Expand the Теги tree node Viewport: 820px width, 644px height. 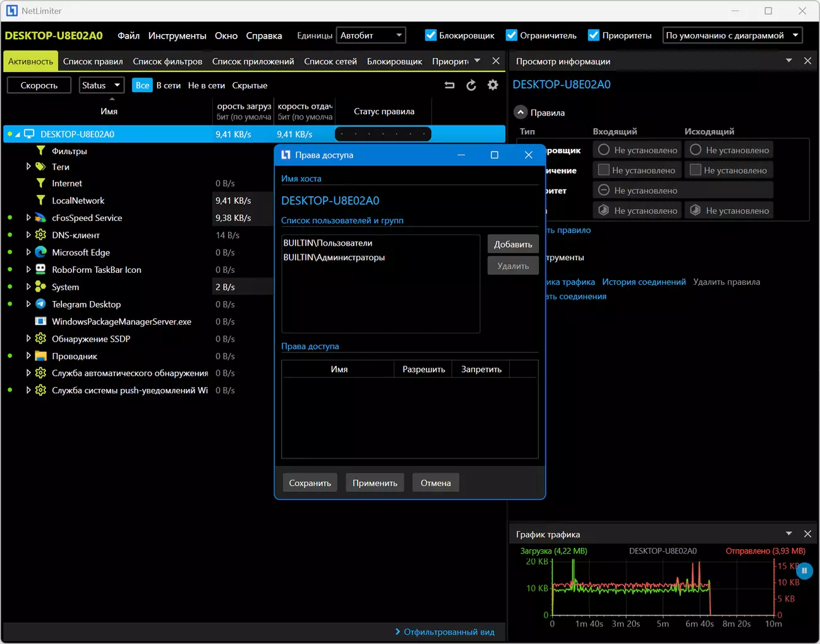click(x=28, y=167)
